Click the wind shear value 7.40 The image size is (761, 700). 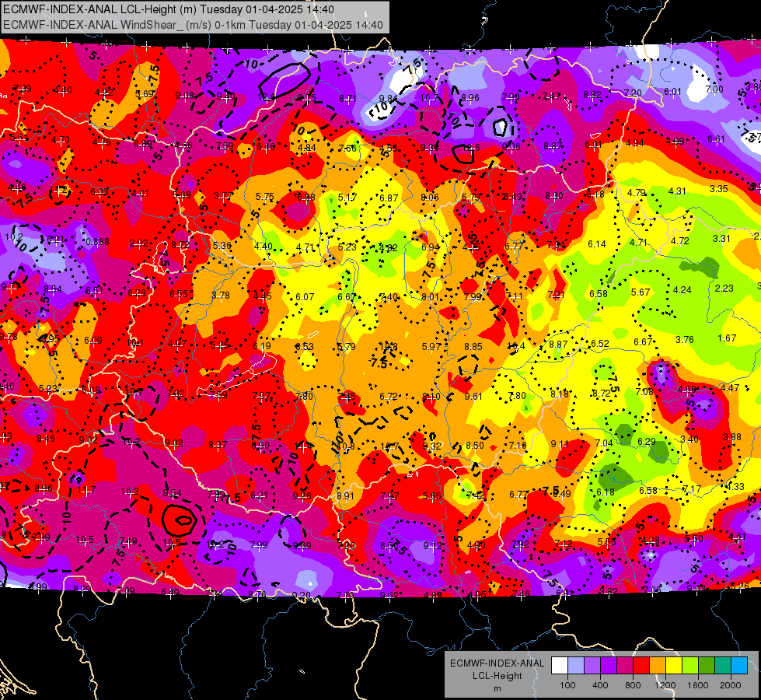click(389, 297)
